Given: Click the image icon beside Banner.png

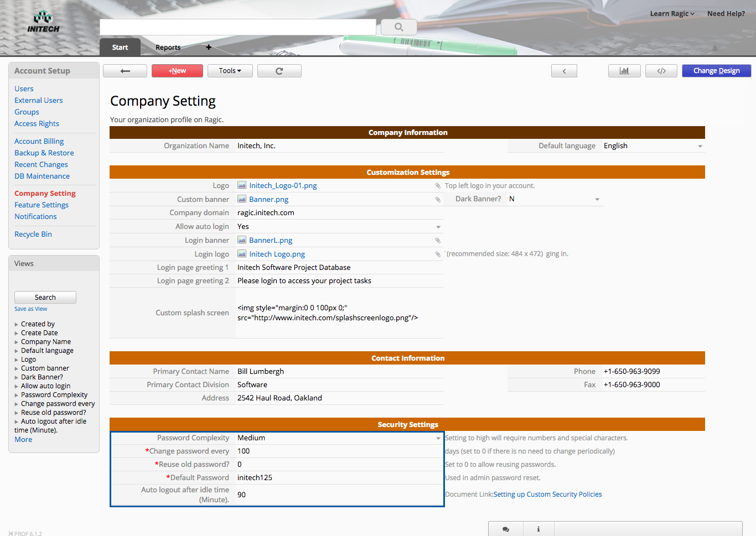Looking at the screenshot, I should 242,199.
